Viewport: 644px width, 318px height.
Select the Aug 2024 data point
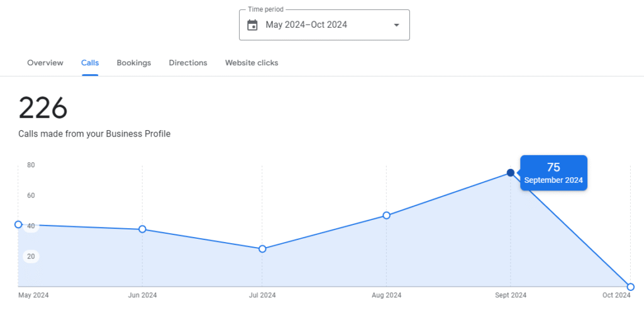pyautogui.click(x=386, y=216)
